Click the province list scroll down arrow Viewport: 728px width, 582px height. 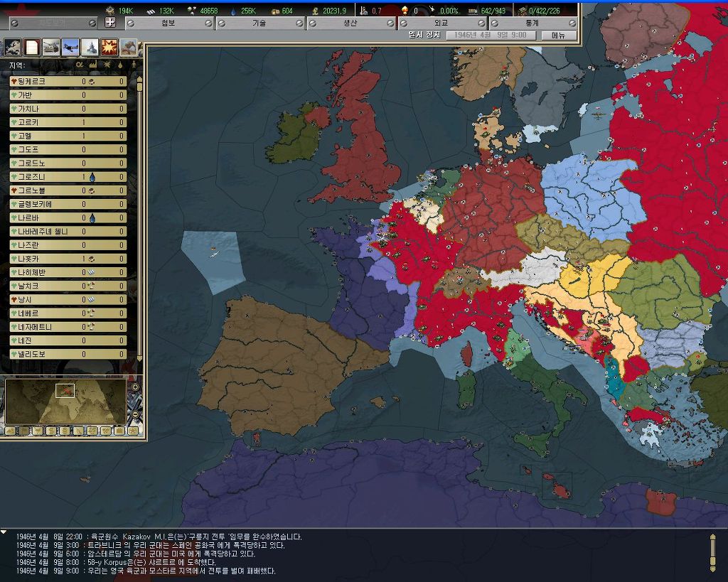coord(139,359)
